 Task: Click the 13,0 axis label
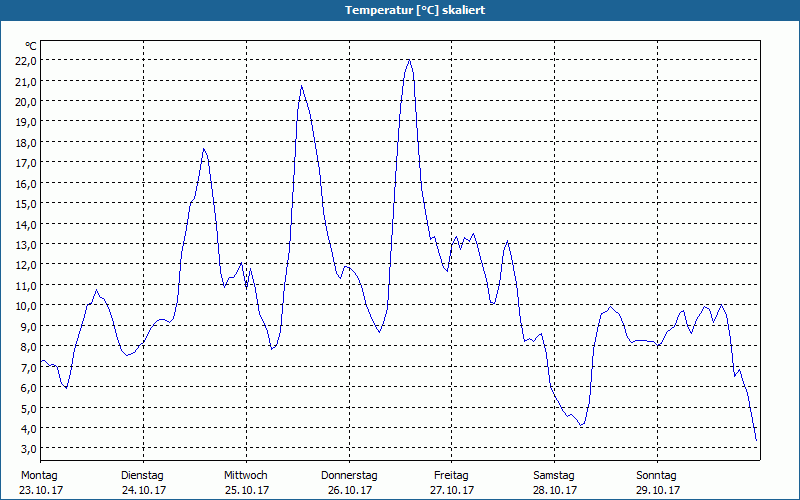pos(27,244)
